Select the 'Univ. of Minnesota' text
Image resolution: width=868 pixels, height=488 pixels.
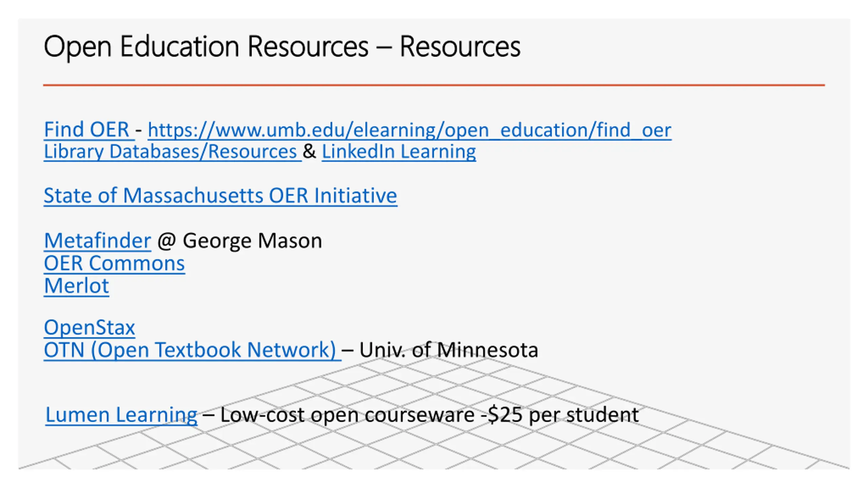(x=449, y=350)
